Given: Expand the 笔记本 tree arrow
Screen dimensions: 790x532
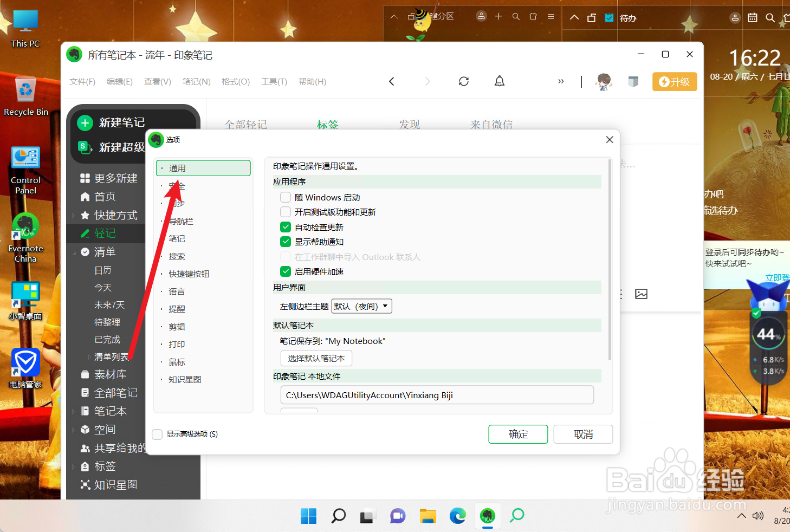Looking at the screenshot, I should 74,411.
